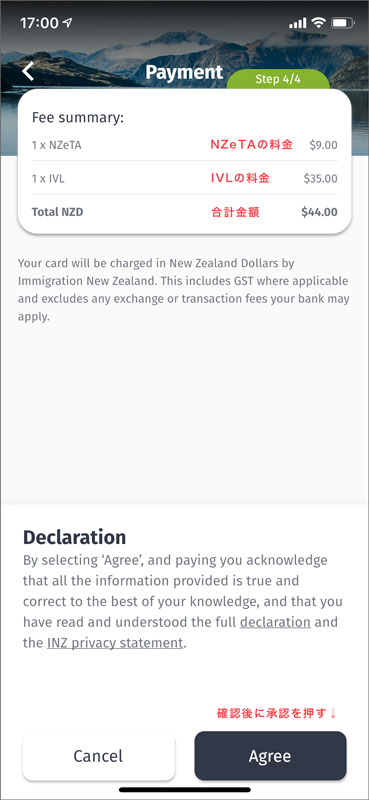369x800 pixels.
Task: Tap the Agree button
Action: [270, 756]
